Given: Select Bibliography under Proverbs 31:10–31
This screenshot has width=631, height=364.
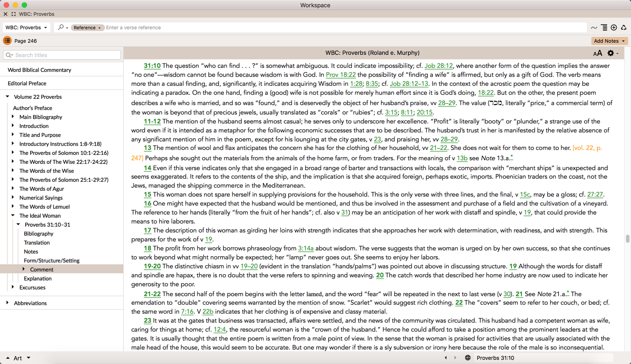Looking at the screenshot, I should pos(39,234).
